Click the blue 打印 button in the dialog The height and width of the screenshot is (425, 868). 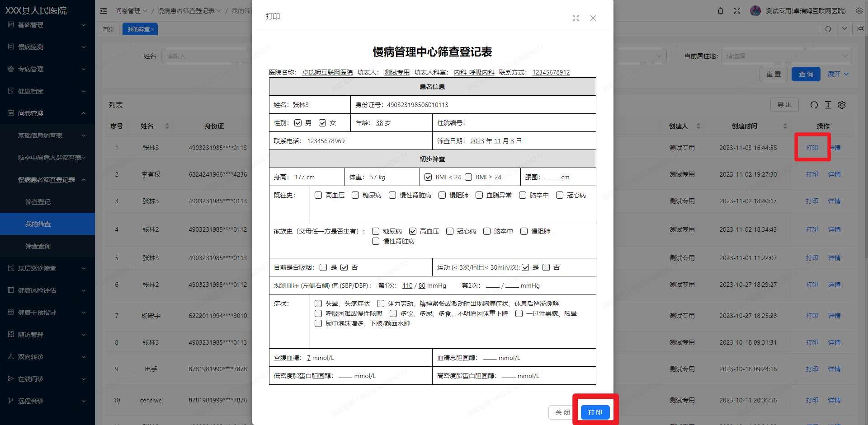coord(595,412)
